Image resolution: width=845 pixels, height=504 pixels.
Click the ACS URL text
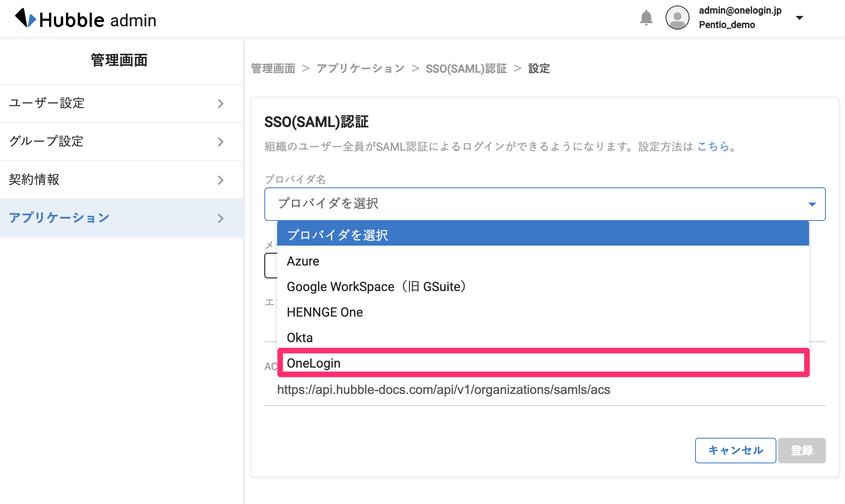point(443,390)
